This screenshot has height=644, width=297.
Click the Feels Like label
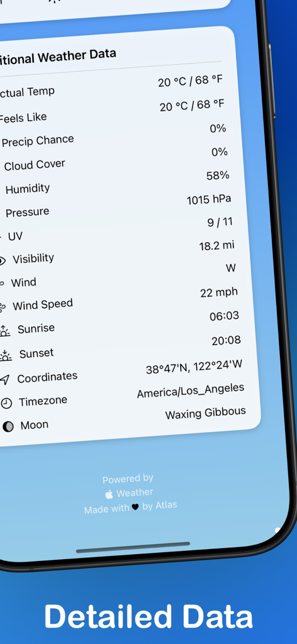point(23,118)
